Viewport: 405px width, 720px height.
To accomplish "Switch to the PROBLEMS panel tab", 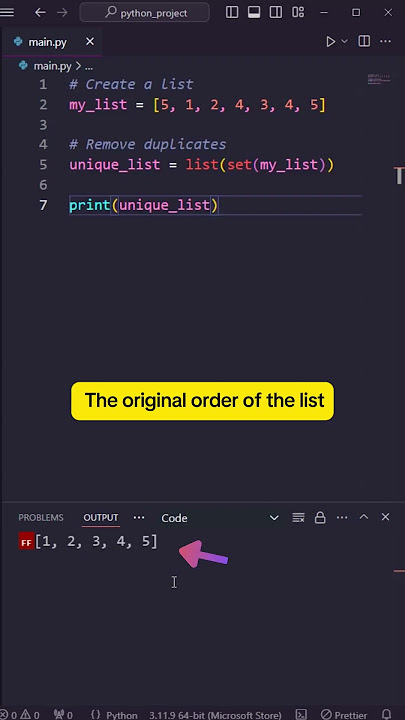I will pos(41,518).
